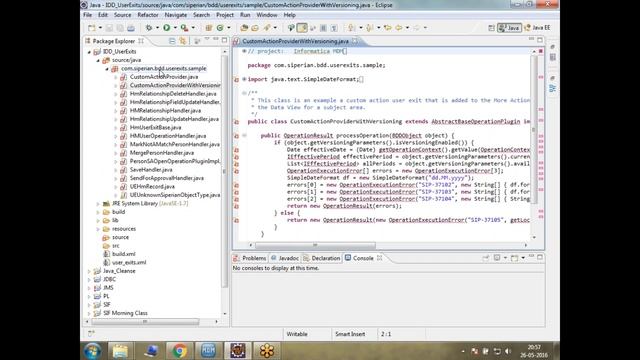Toggle Mark Occurrences in toolbar
The height and width of the screenshot is (360, 640).
[x=302, y=28]
